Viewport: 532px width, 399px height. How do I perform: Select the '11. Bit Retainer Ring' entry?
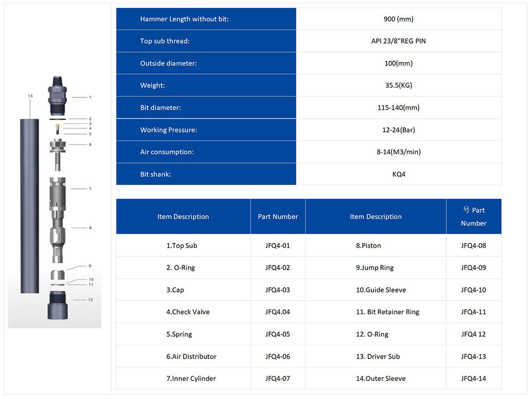coord(387,312)
